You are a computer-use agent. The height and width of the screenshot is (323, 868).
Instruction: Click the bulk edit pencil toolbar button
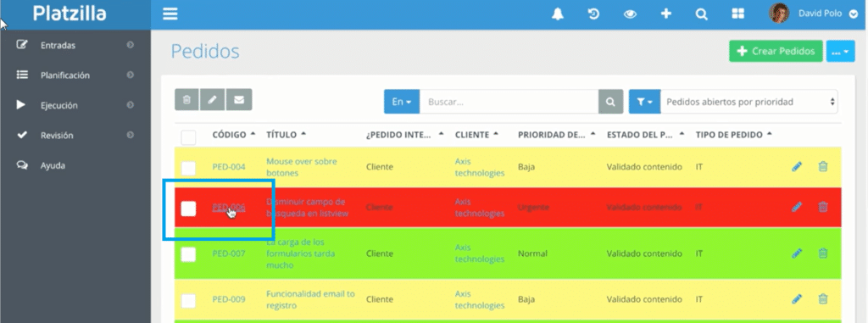[213, 100]
